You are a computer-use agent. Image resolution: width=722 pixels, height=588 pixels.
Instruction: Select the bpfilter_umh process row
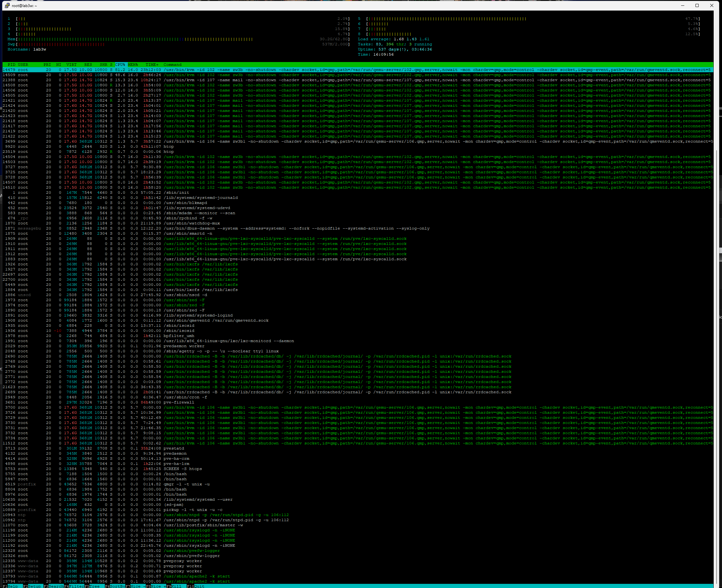(x=358, y=336)
